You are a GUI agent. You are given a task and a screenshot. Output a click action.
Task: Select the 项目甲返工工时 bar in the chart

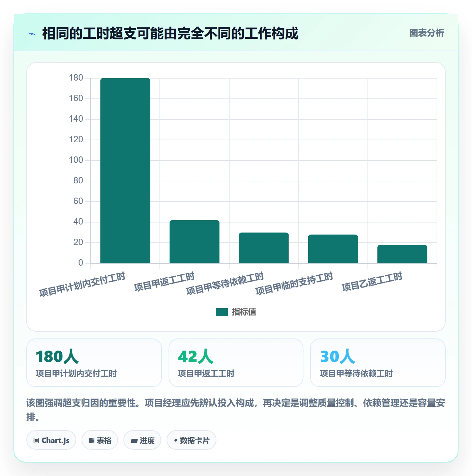click(195, 241)
